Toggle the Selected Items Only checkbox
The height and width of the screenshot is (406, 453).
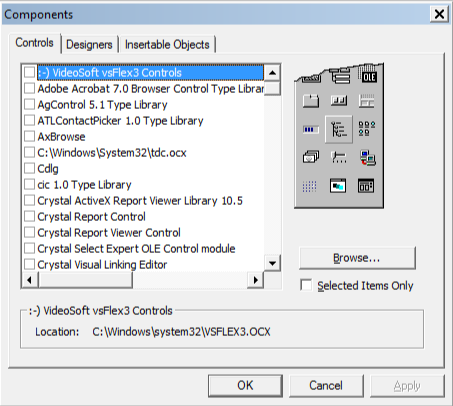(306, 285)
